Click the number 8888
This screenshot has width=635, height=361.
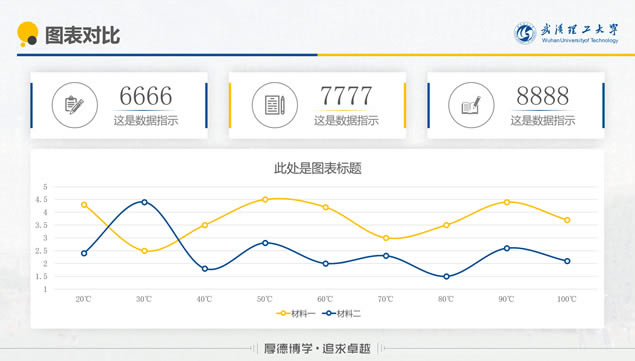543,96
